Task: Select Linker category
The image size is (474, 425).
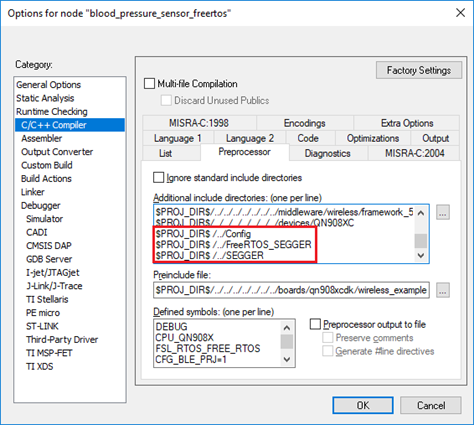Action: 33,192
